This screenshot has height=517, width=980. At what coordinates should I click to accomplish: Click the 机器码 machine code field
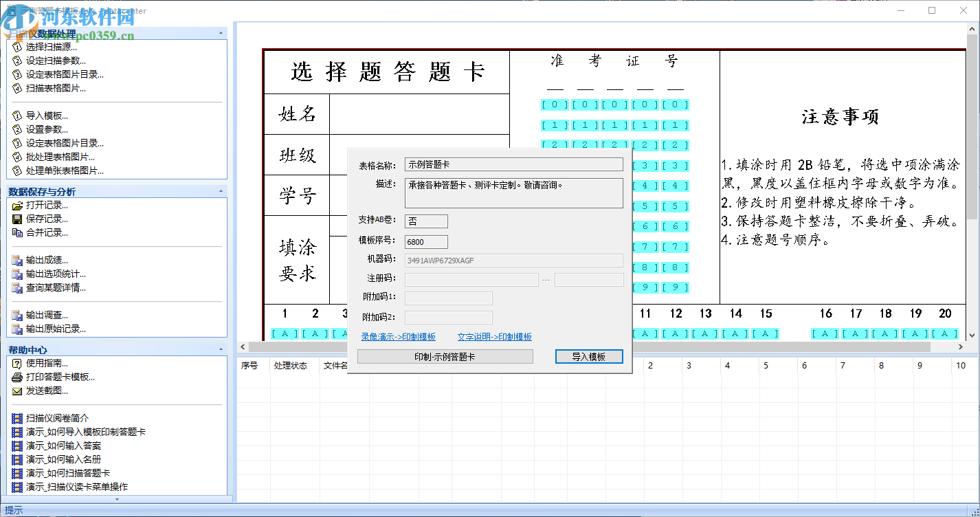click(x=514, y=261)
